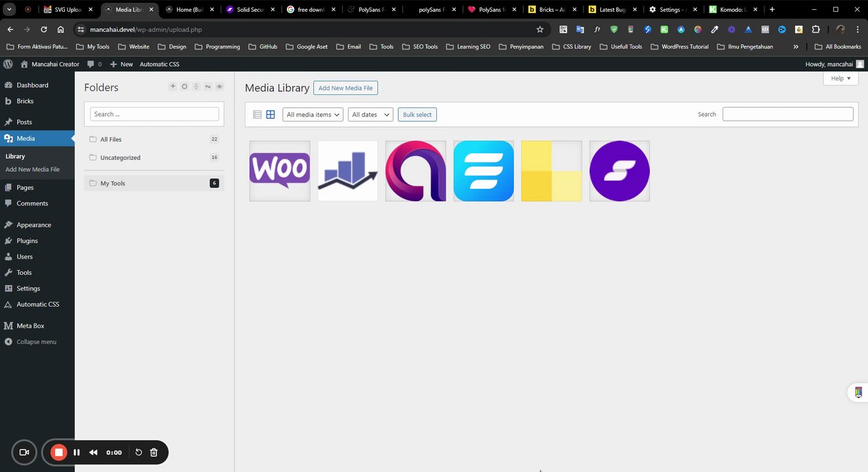Viewport: 868px width, 472px height.
Task: Click the Add New Media File sidebar link
Action: coord(32,169)
